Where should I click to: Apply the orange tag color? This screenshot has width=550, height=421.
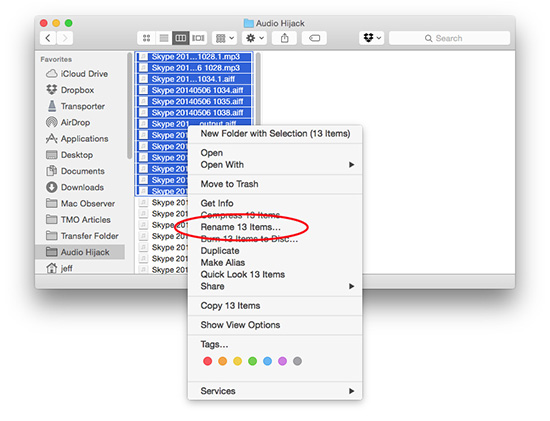click(222, 361)
